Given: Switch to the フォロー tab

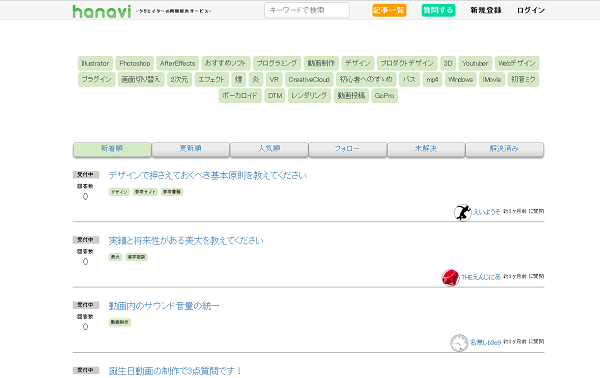Looking at the screenshot, I should 347,149.
